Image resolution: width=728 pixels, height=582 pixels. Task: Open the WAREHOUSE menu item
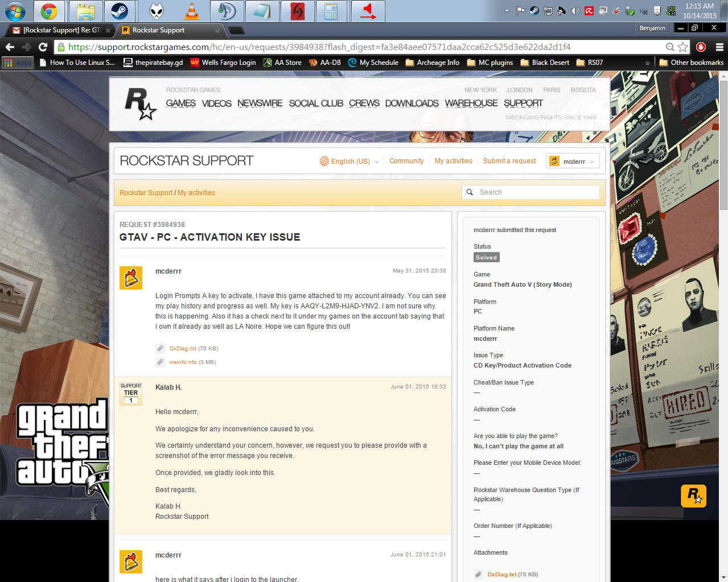[x=471, y=103]
